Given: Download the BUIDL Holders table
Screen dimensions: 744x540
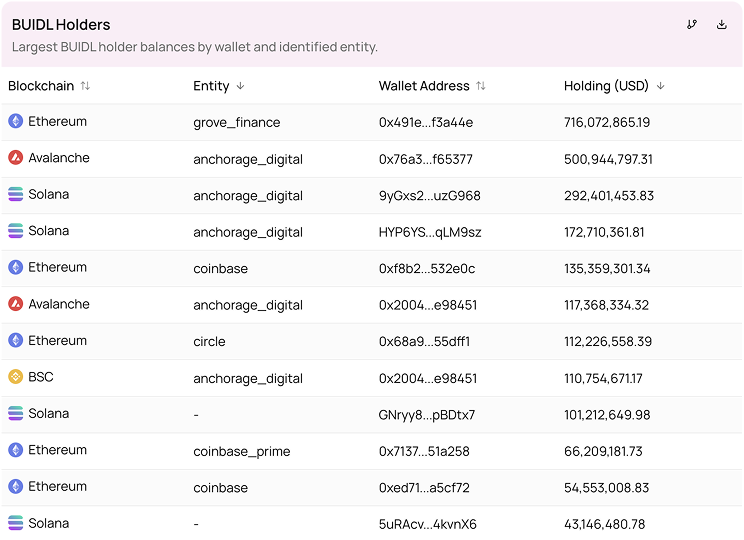Looking at the screenshot, I should point(722,24).
